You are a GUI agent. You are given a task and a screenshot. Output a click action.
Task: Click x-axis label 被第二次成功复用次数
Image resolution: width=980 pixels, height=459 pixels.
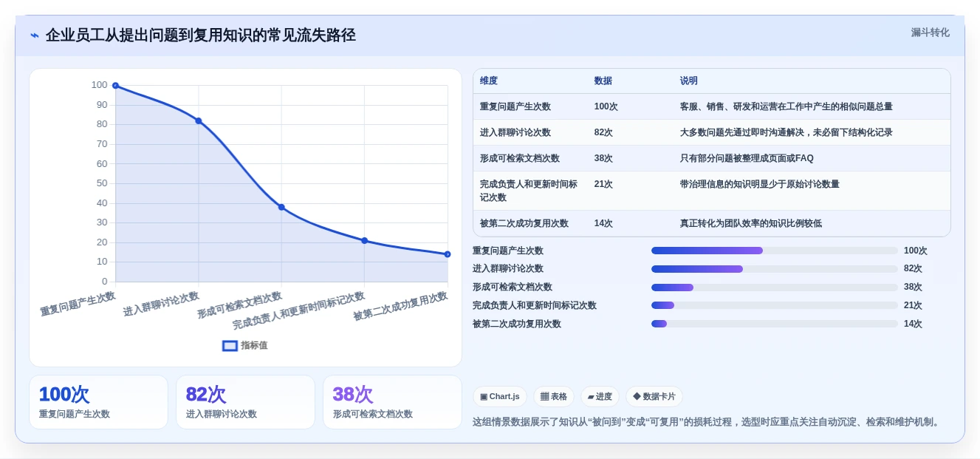(400, 306)
